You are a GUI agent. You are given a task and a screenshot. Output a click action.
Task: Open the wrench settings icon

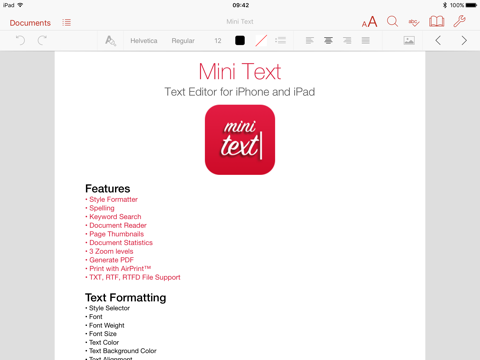459,21
